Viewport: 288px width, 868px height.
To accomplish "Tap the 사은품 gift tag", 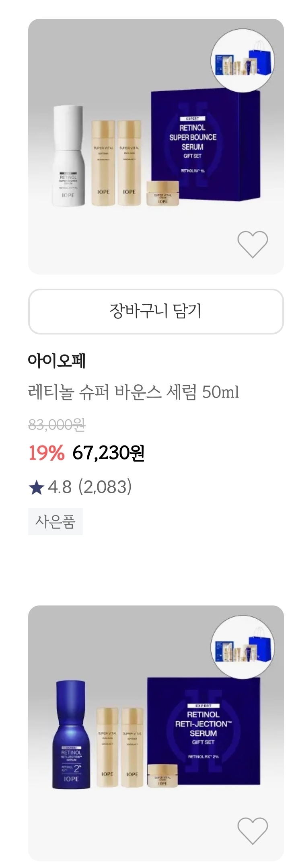I will point(56,521).
